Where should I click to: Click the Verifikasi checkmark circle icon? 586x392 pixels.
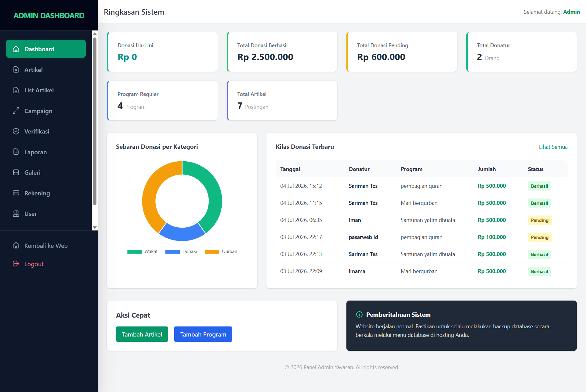(x=16, y=131)
